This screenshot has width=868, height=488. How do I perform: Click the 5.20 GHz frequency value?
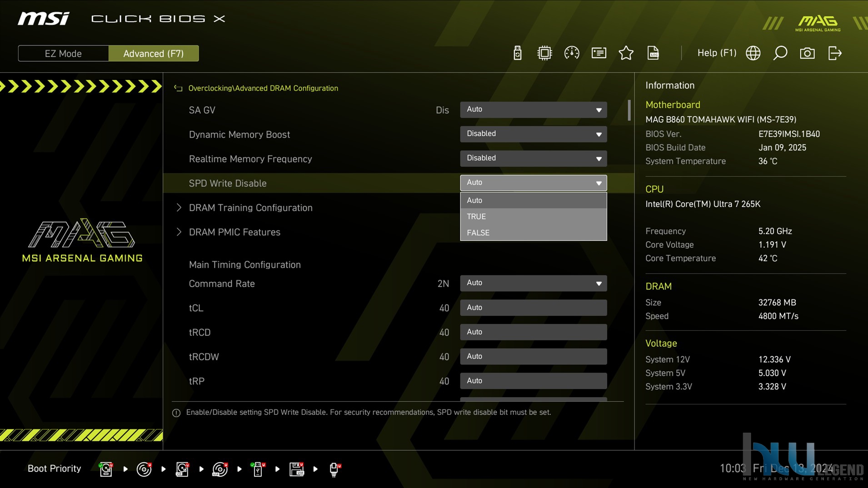[775, 231]
